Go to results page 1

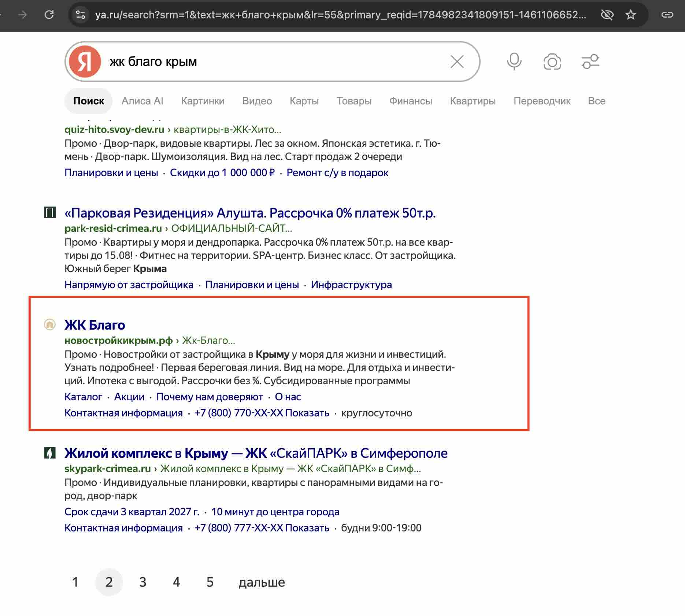click(75, 582)
